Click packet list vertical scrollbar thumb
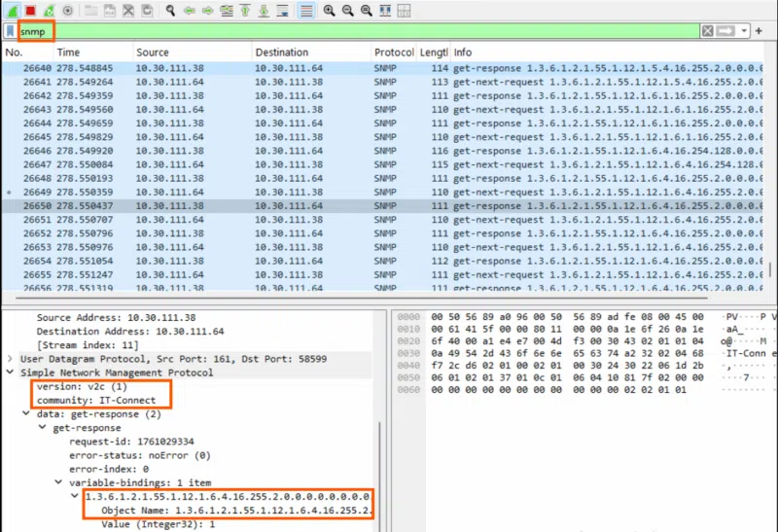This screenshot has height=532, width=778. 769,270
